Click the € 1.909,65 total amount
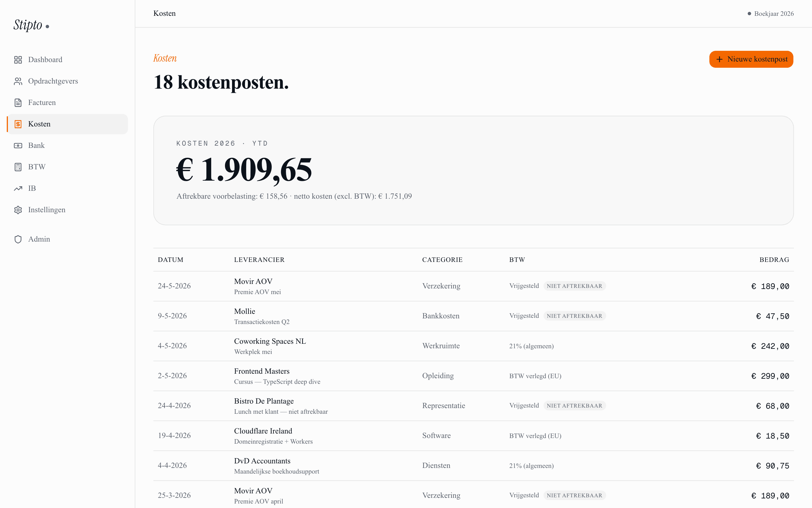The image size is (812, 508). coord(244,170)
